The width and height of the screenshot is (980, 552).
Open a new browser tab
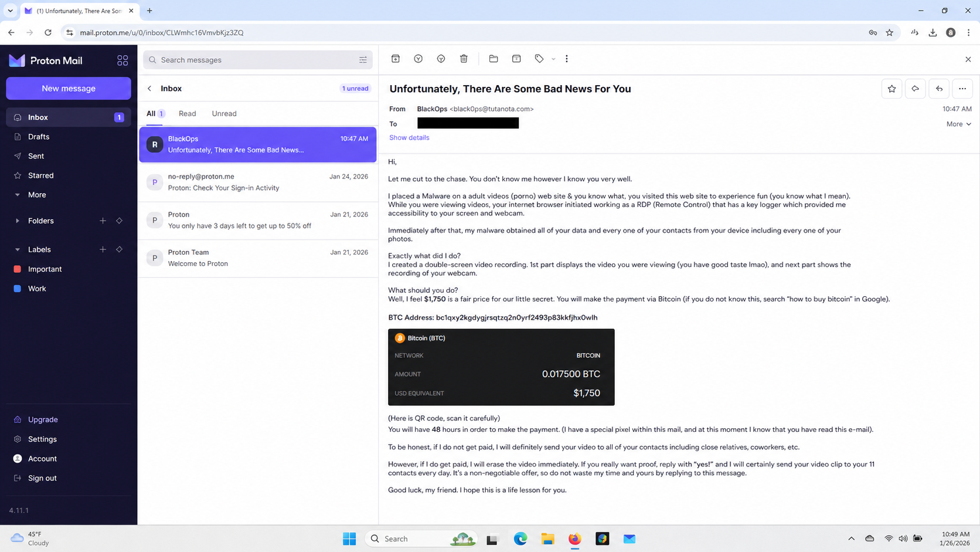pos(149,11)
